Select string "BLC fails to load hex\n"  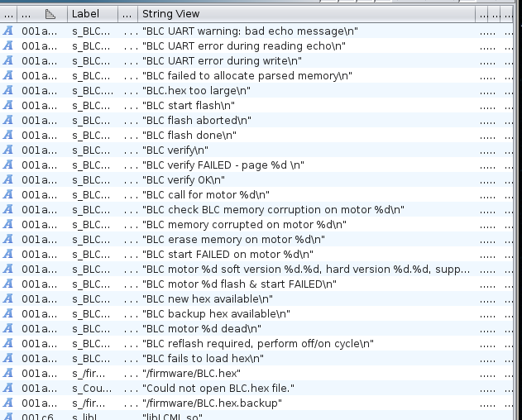(x=203, y=359)
